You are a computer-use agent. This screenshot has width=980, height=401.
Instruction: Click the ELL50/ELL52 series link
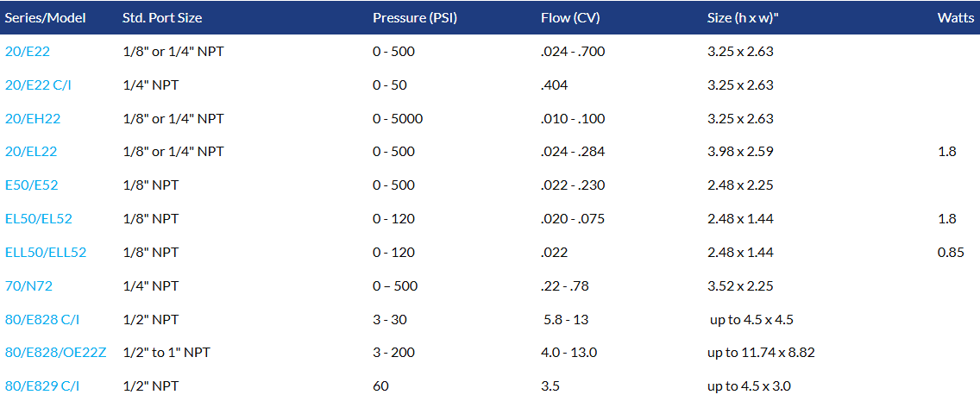[46, 253]
